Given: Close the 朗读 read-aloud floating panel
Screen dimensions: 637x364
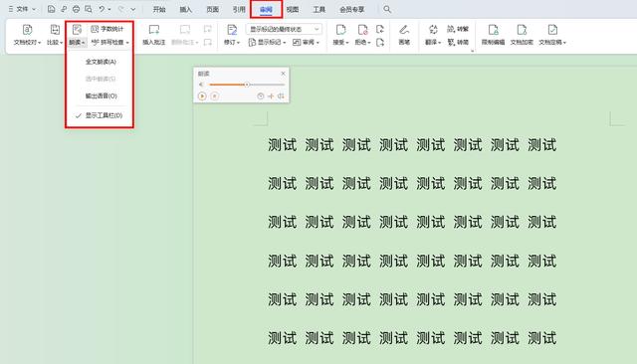Looking at the screenshot, I should click(283, 74).
